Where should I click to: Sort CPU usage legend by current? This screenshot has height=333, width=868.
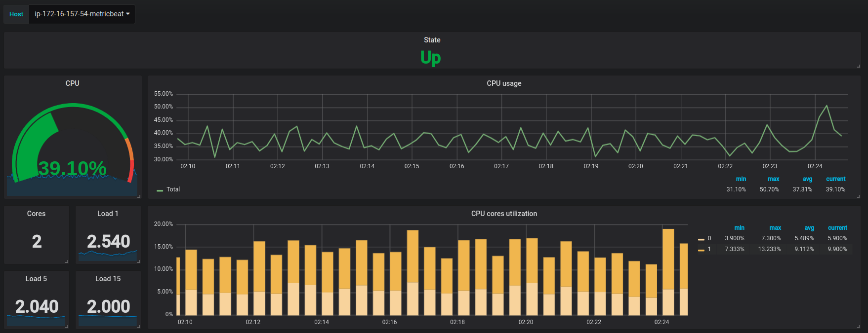(835, 179)
